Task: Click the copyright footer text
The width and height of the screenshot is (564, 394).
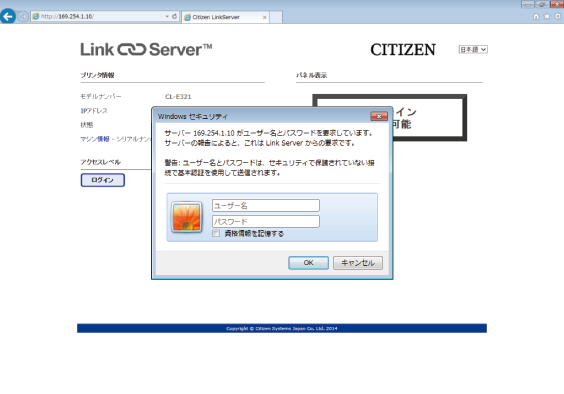Action: [x=282, y=328]
